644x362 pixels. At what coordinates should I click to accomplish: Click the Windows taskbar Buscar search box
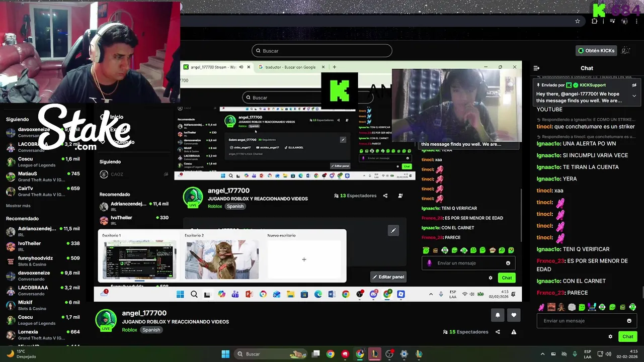(271, 354)
